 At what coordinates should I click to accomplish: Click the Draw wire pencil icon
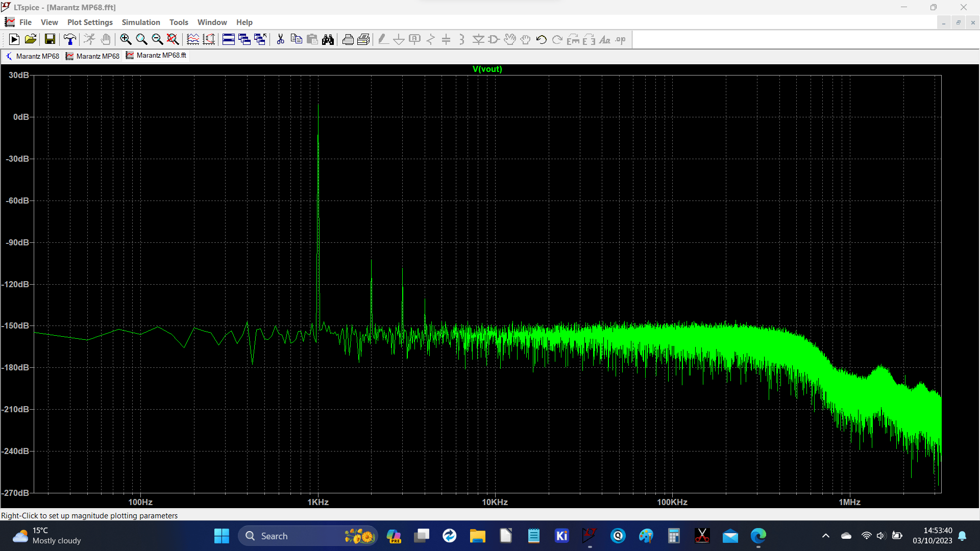point(383,39)
